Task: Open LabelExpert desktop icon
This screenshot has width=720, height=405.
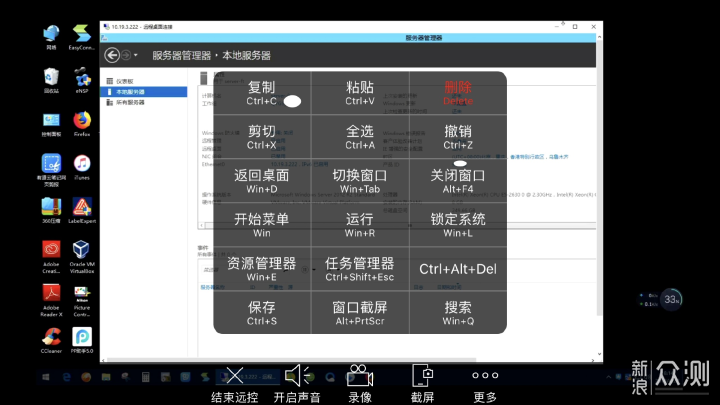Action: 82,210
